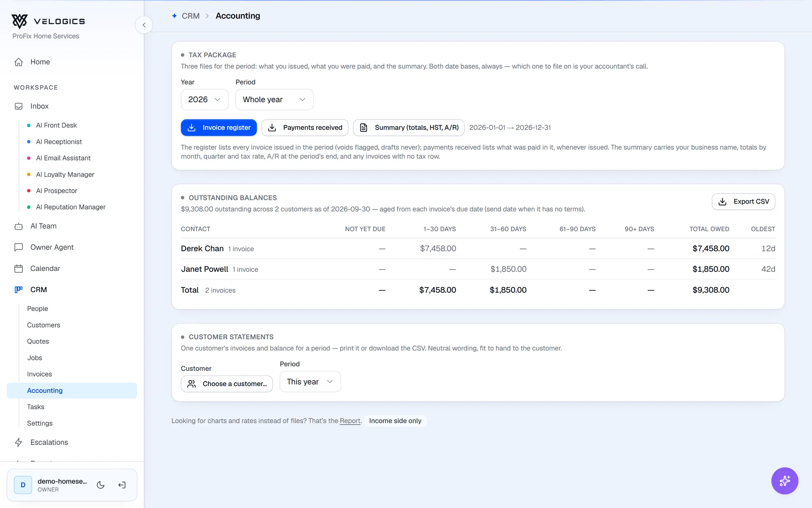
Task: Download Summary (totals, HST, A/R)
Action: [409, 127]
